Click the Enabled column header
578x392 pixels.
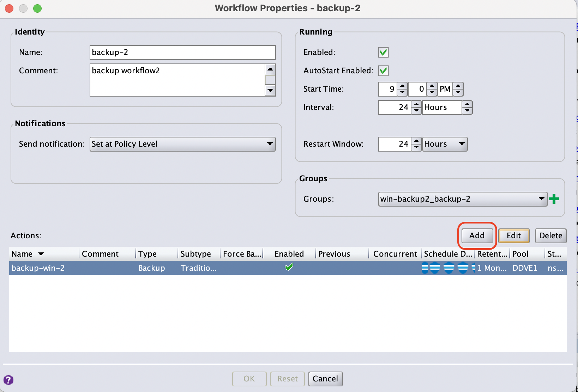point(289,254)
